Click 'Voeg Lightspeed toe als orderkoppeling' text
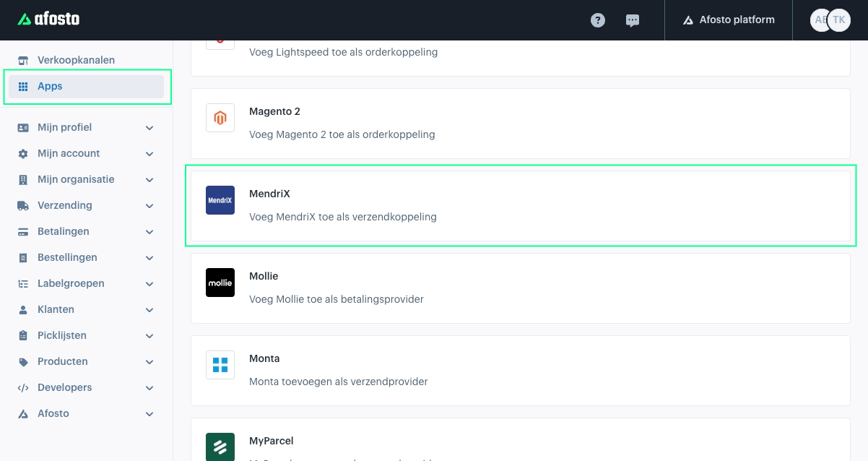 coord(343,52)
